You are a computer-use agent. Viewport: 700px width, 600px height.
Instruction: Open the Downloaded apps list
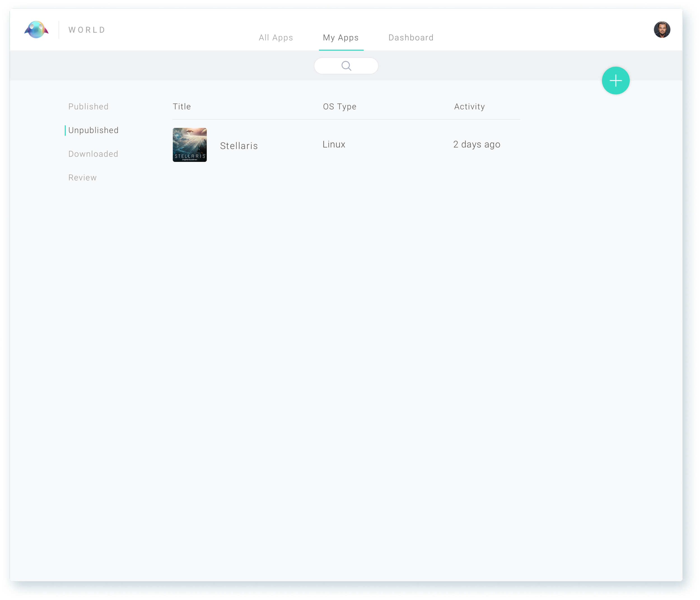coord(93,154)
